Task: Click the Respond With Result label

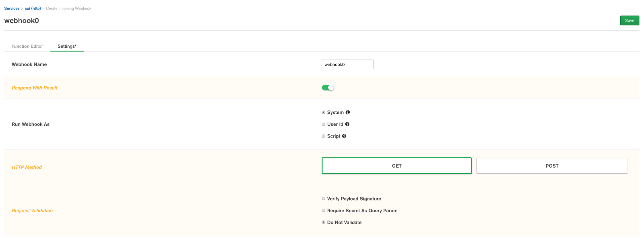Action: point(35,88)
